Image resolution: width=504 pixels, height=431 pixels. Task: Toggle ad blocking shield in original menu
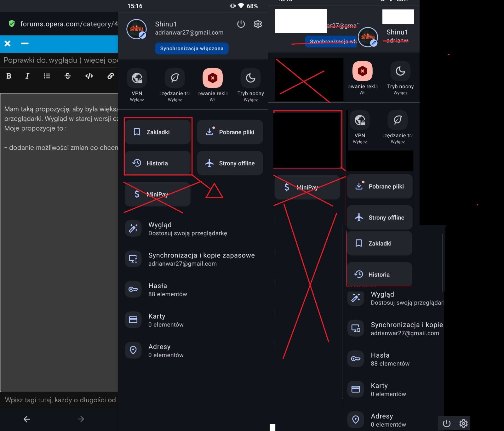click(x=213, y=78)
